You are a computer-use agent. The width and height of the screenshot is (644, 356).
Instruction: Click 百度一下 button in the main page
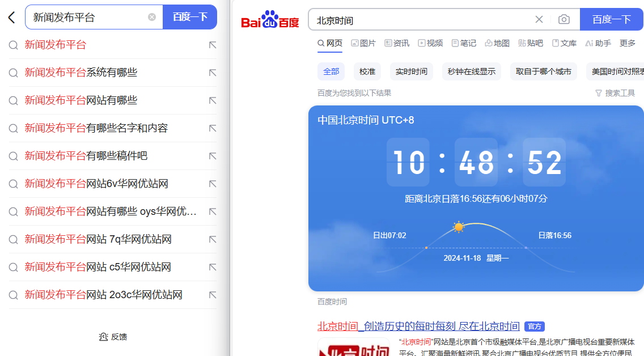point(612,19)
